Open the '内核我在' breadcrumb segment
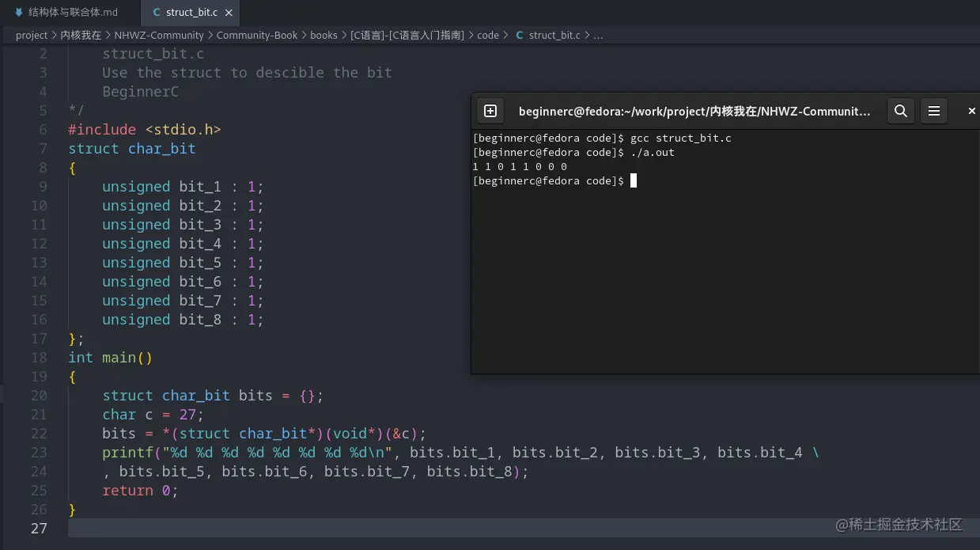This screenshot has height=550, width=980. (x=81, y=36)
